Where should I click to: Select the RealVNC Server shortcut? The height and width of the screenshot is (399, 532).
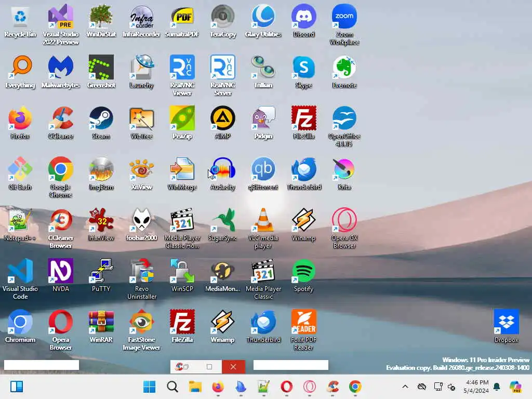tap(222, 75)
